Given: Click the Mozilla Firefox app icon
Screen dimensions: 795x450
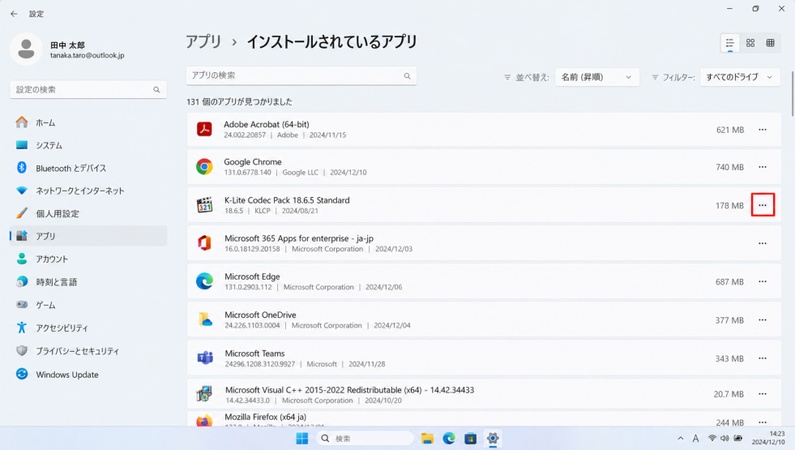Looking at the screenshot, I should pos(204,421).
